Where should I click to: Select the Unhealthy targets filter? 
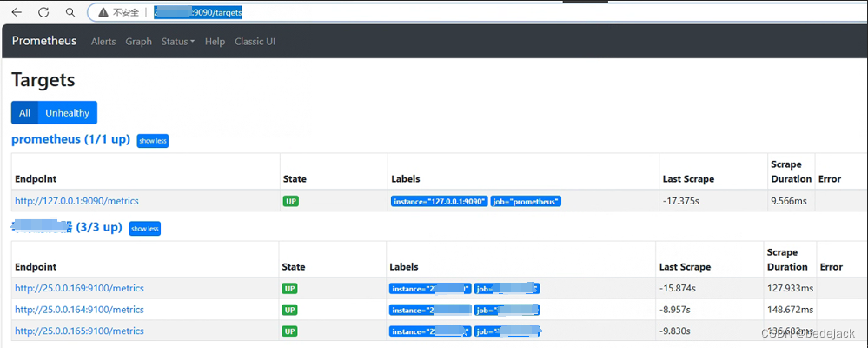[x=68, y=112]
